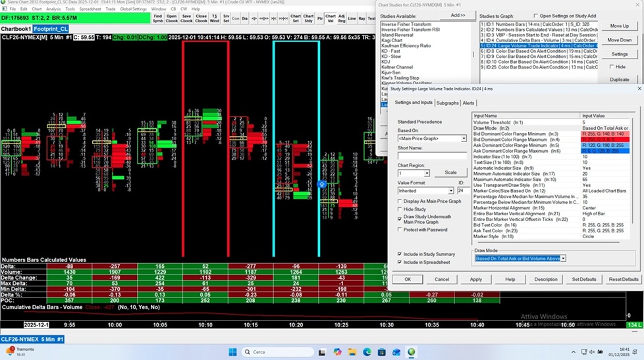The width and height of the screenshot is (644, 360).
Task: Click the Duplicate button
Action: 620,80
